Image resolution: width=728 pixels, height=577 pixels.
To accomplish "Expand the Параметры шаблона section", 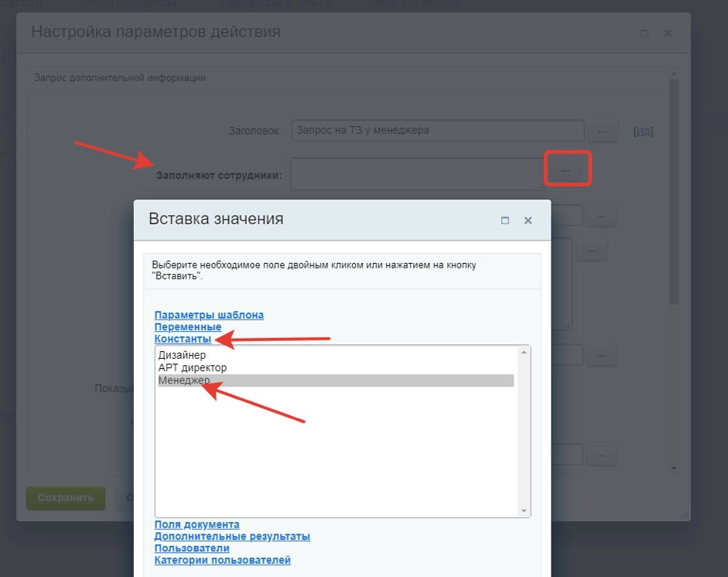I will click(x=209, y=315).
